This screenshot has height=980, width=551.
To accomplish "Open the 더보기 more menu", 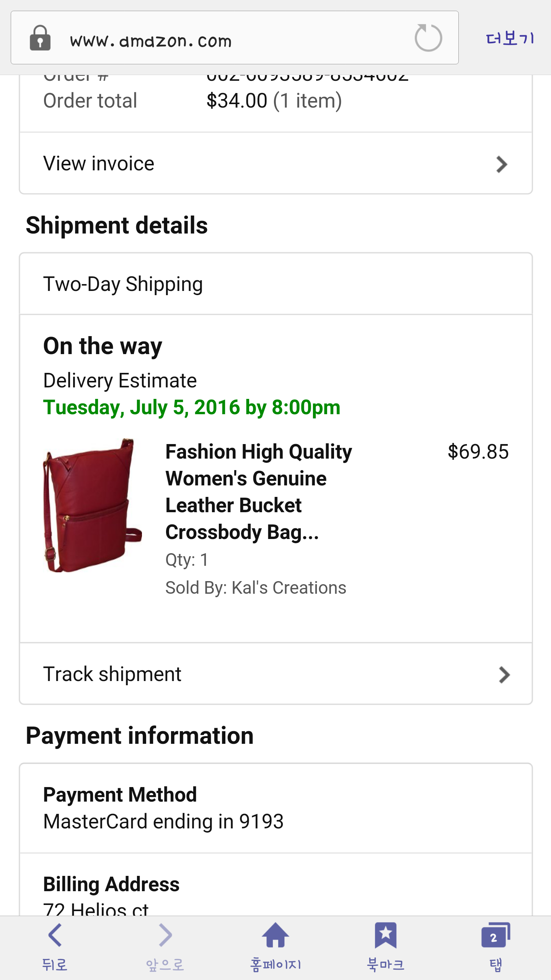I will 510,38.
